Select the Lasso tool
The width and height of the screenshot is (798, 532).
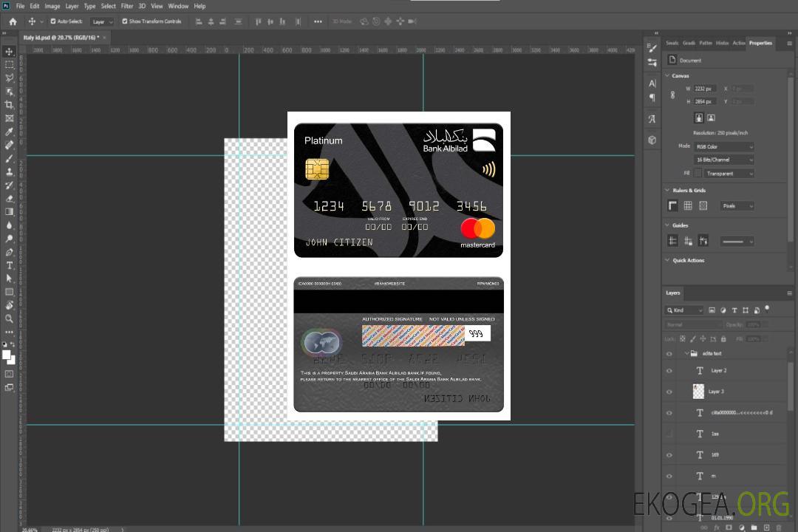9,78
